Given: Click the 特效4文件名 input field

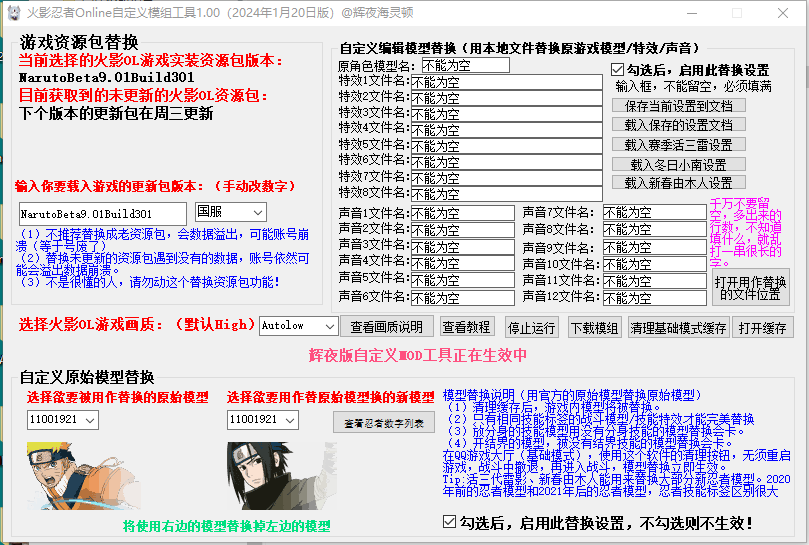Looking at the screenshot, I should pos(507,130).
